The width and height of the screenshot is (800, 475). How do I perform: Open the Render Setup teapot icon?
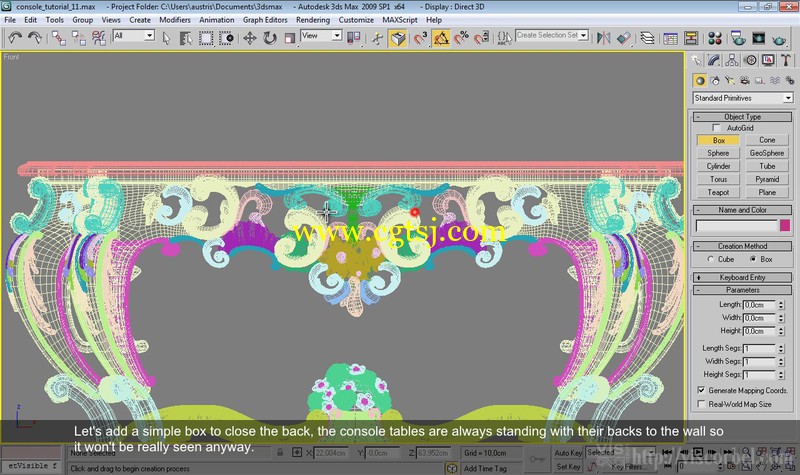pos(737,38)
